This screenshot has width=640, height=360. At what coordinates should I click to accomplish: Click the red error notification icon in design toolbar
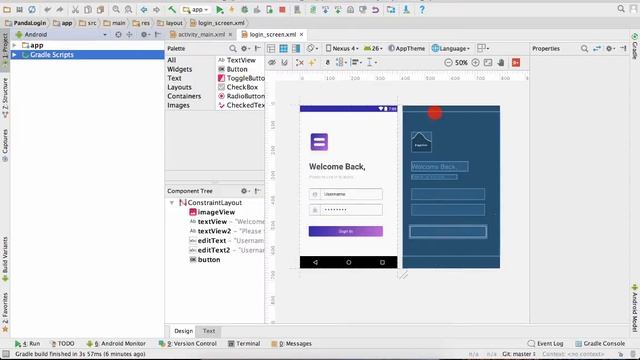516,62
